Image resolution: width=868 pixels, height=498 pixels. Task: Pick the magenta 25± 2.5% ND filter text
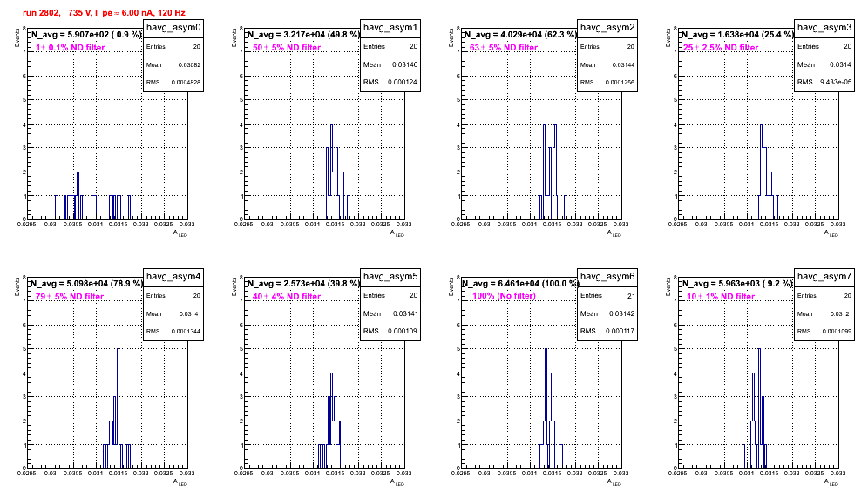click(x=721, y=48)
